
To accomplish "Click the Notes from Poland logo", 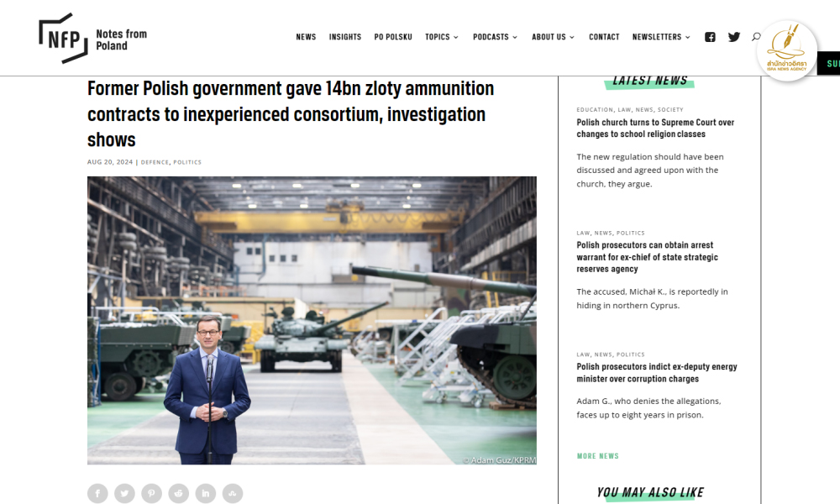I will (92, 39).
